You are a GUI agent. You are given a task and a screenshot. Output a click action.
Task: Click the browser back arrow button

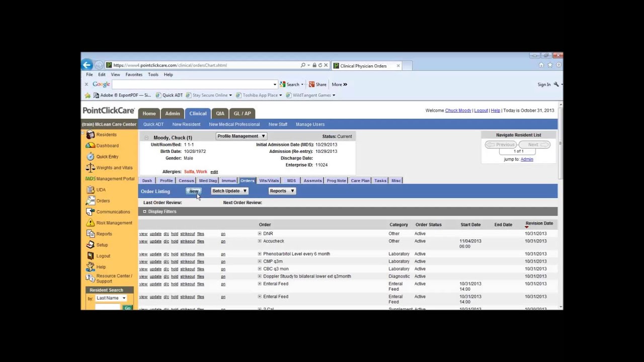pos(87,65)
